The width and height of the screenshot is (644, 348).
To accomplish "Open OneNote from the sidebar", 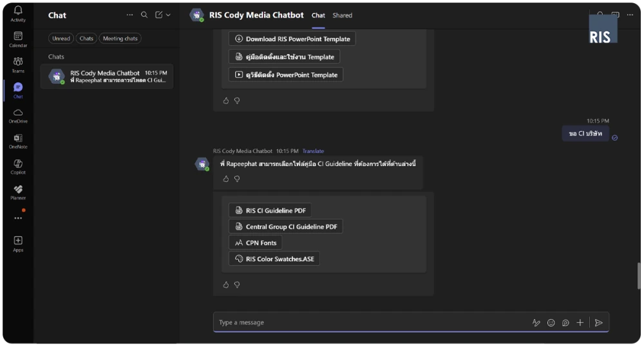I will 17,141.
